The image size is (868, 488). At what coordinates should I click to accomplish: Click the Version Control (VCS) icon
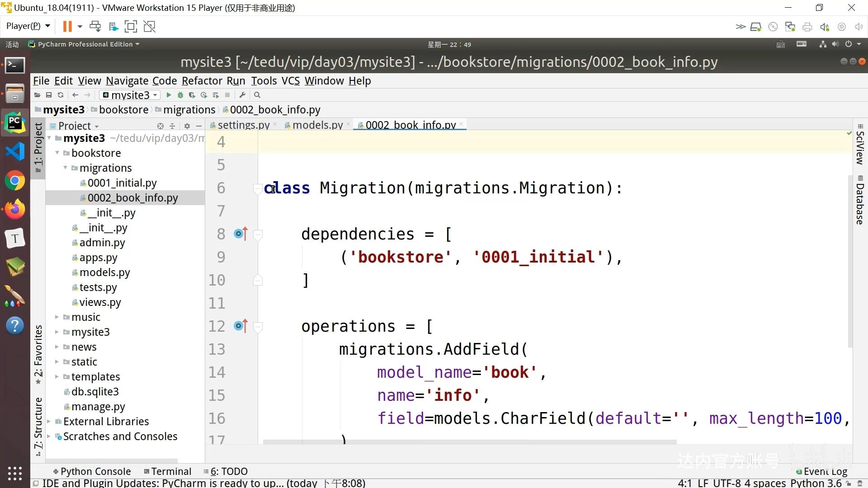(290, 81)
